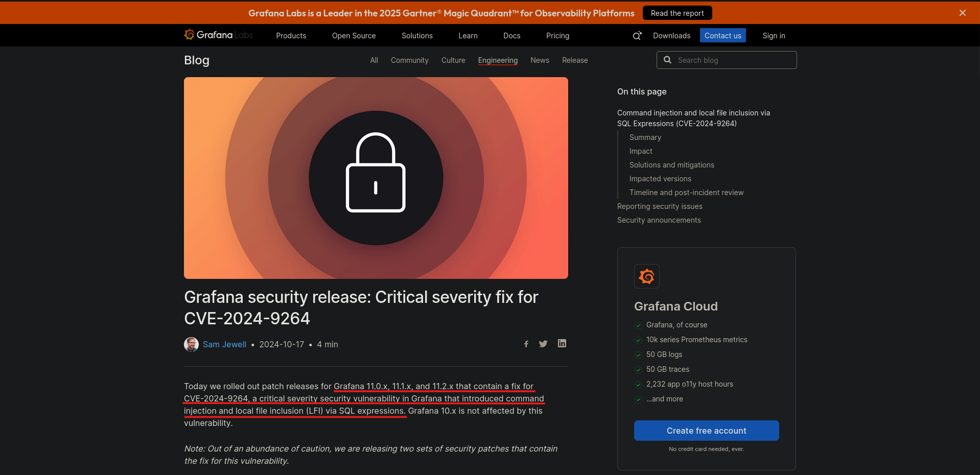Expand the Open Source menu
This screenshot has height=475, width=980.
(x=354, y=36)
